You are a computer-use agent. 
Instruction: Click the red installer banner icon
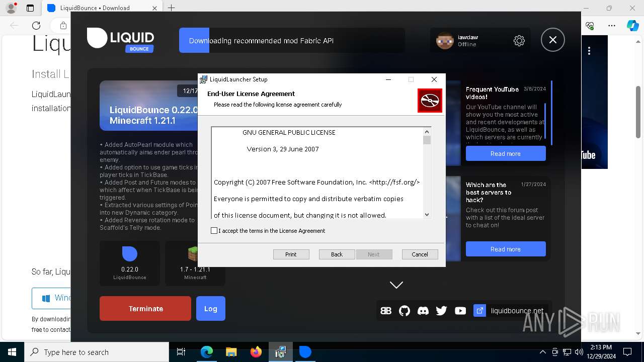click(430, 101)
